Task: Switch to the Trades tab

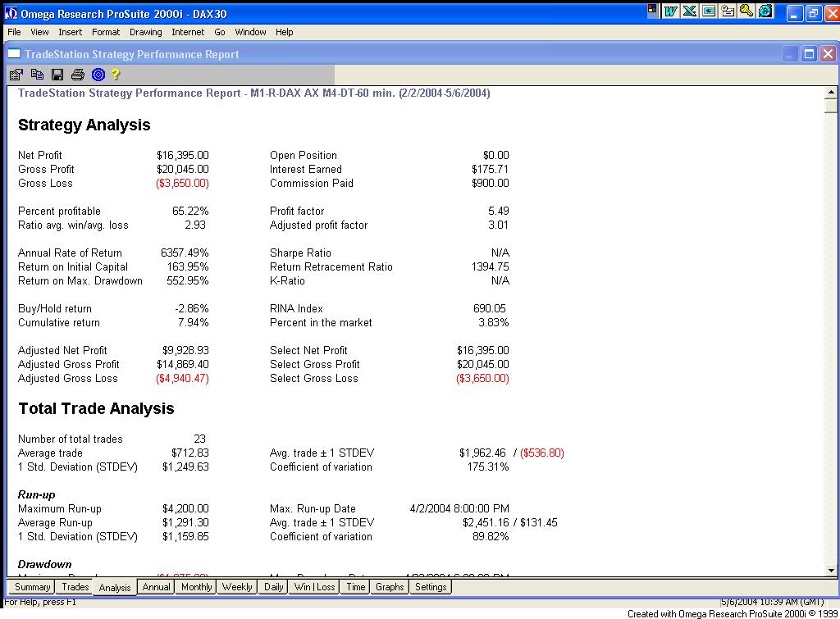Action: (75, 587)
